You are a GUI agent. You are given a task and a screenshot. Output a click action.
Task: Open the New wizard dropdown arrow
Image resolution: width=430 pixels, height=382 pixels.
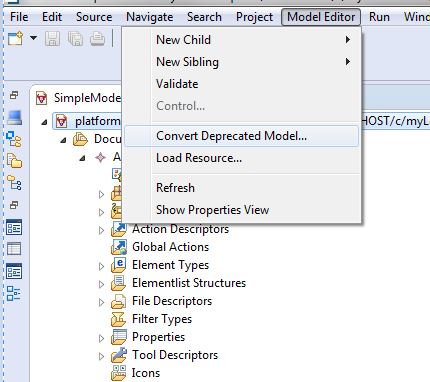pos(33,38)
